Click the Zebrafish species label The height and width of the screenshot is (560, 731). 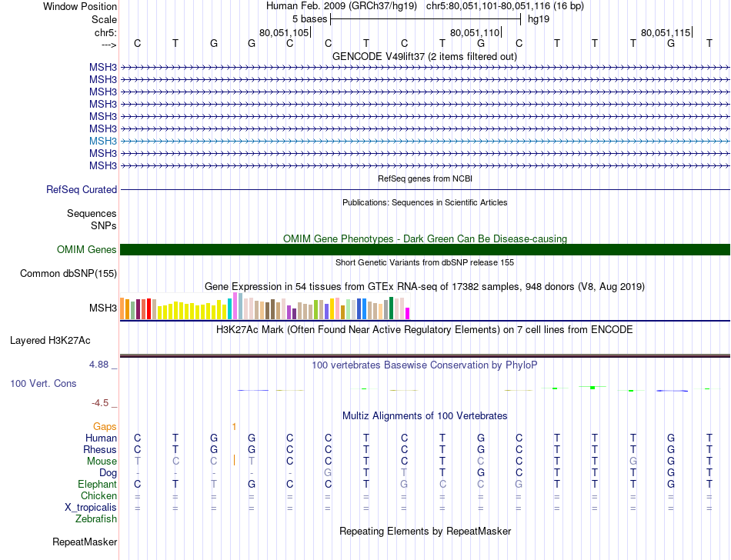[96, 518]
